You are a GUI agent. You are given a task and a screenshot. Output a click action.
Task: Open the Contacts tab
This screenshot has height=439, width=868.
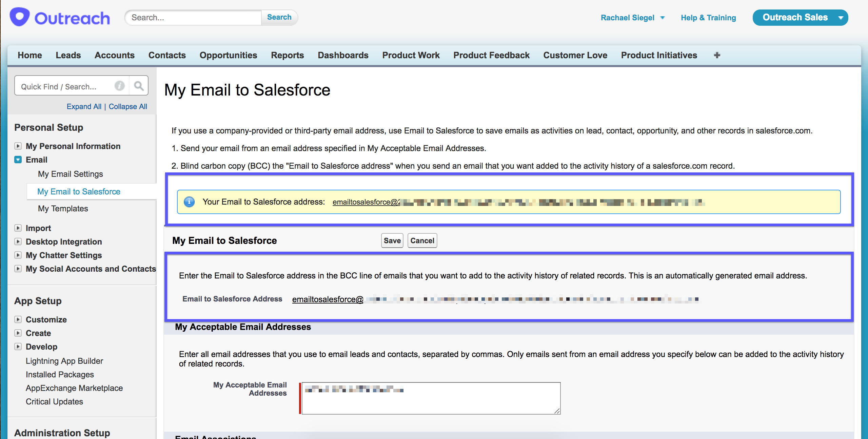point(167,55)
